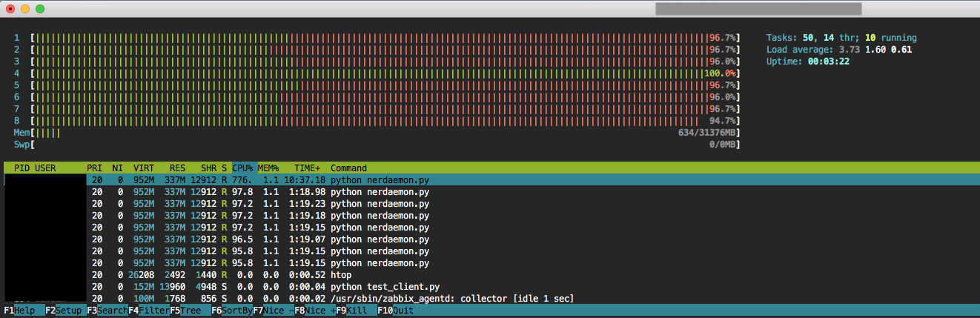This screenshot has height=318, width=980.
Task: Start F3 Search for a process
Action: point(107,311)
